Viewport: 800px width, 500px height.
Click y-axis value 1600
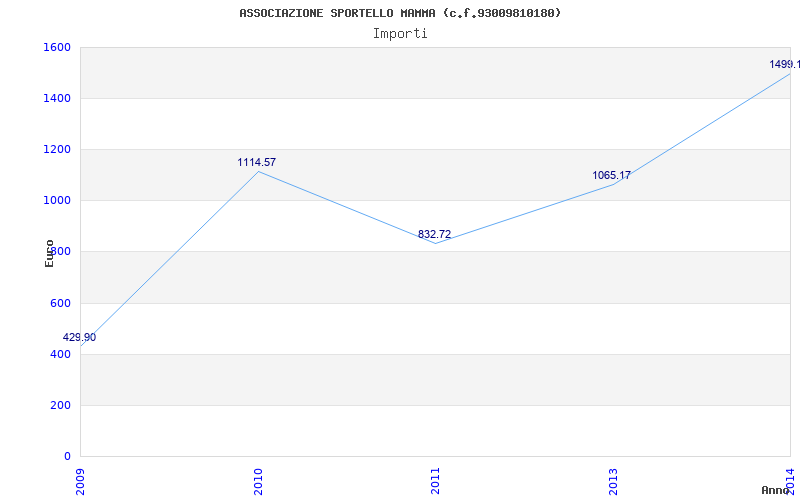point(57,47)
